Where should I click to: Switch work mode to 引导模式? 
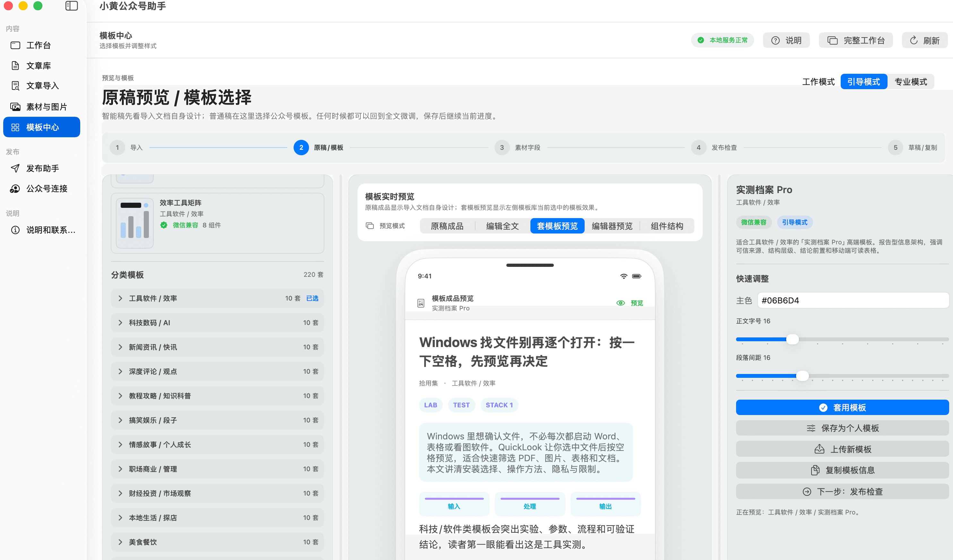coord(863,82)
